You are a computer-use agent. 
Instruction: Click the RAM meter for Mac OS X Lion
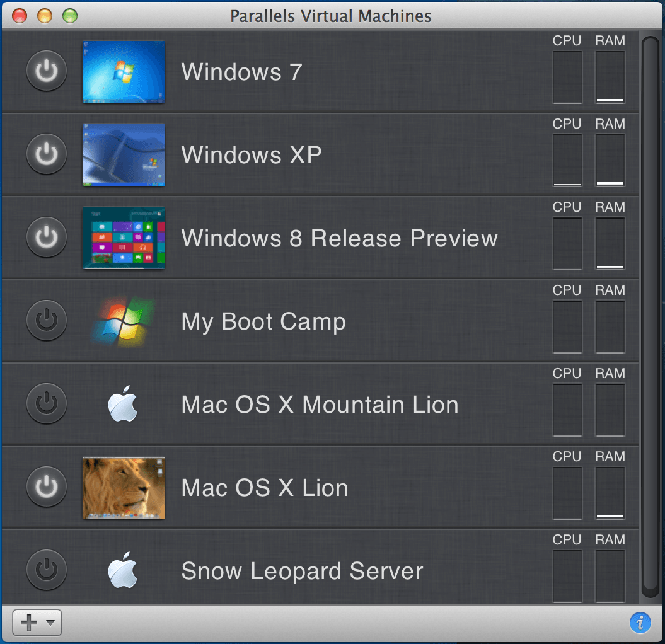click(610, 493)
